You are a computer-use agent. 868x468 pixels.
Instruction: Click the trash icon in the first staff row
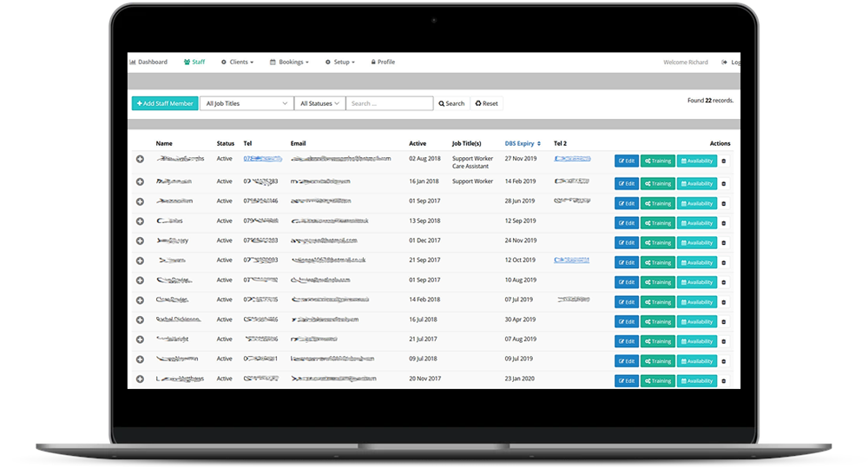point(724,161)
